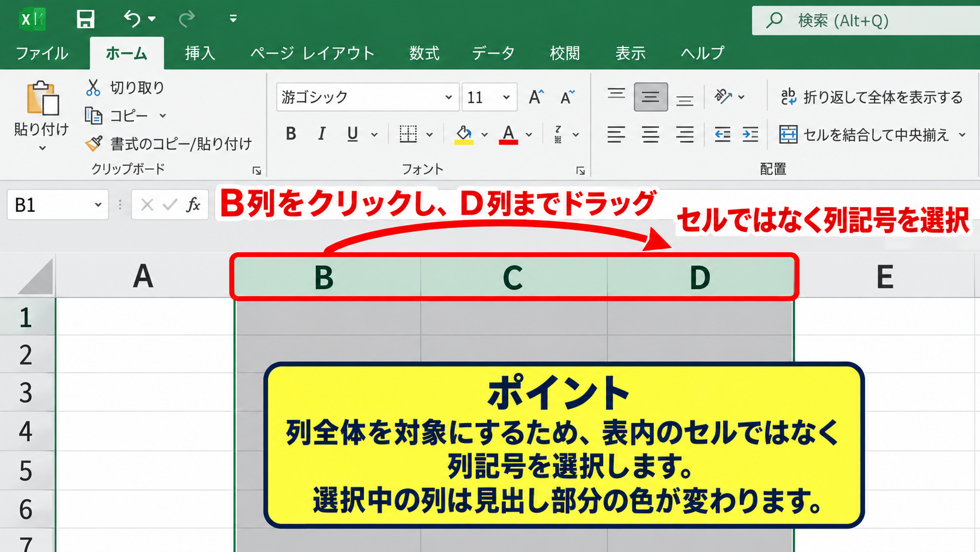Click the 切り取り scissors icon

[x=93, y=87]
